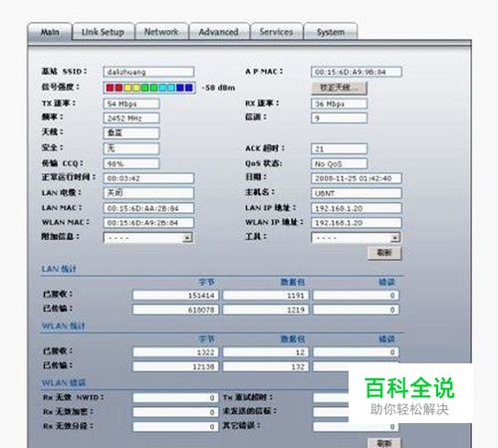Open the tools dropdown on the right
Screen dimensions: 498x448
point(356,238)
